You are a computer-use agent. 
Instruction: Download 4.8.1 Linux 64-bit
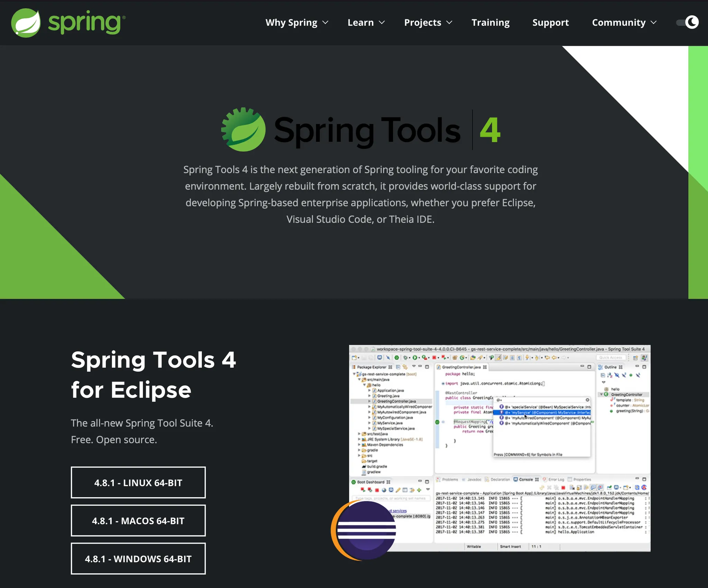[x=138, y=483]
